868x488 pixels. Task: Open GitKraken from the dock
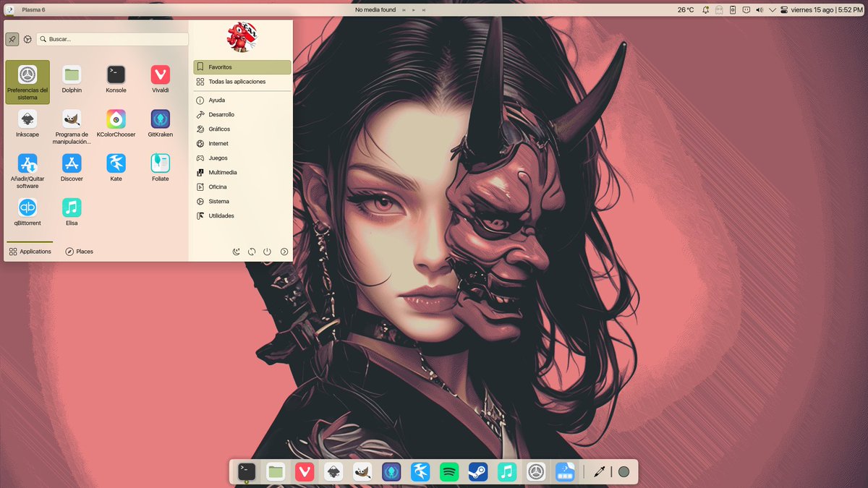point(391,472)
